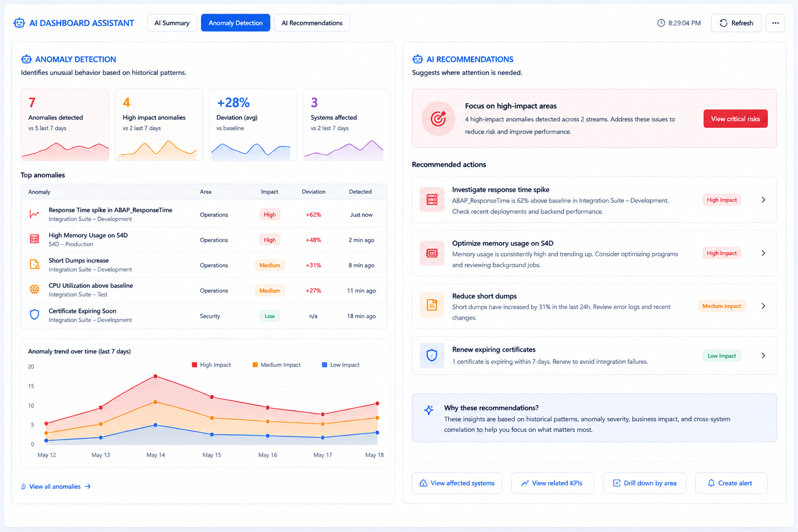Click the View critical risks button

735,119
